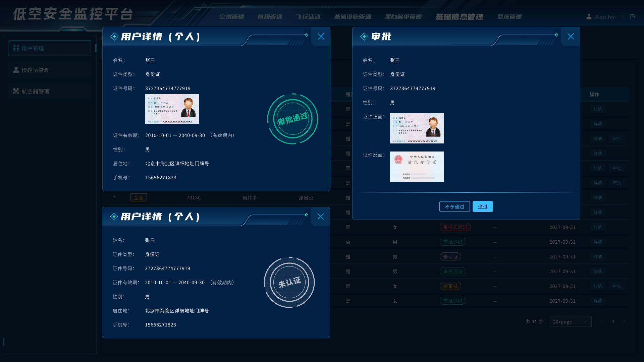Go to previous page arrow

click(602, 321)
